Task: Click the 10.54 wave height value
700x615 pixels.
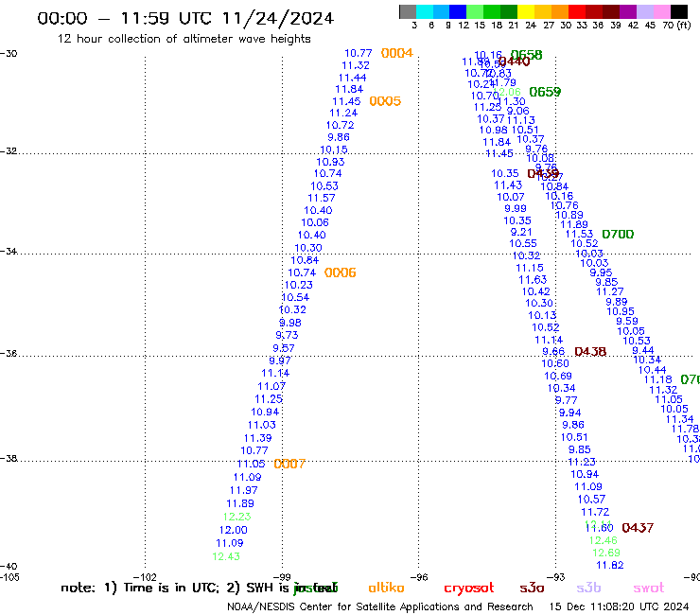Action: 295,297
